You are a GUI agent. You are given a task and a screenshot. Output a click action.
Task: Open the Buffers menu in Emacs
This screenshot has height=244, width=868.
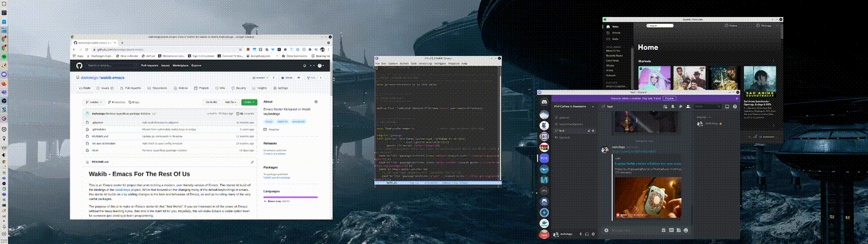pyautogui.click(x=404, y=63)
